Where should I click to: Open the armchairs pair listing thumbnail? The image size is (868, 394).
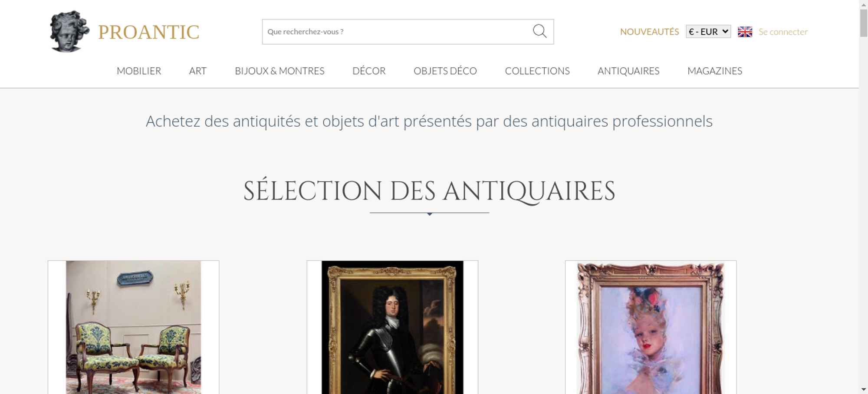click(x=133, y=327)
